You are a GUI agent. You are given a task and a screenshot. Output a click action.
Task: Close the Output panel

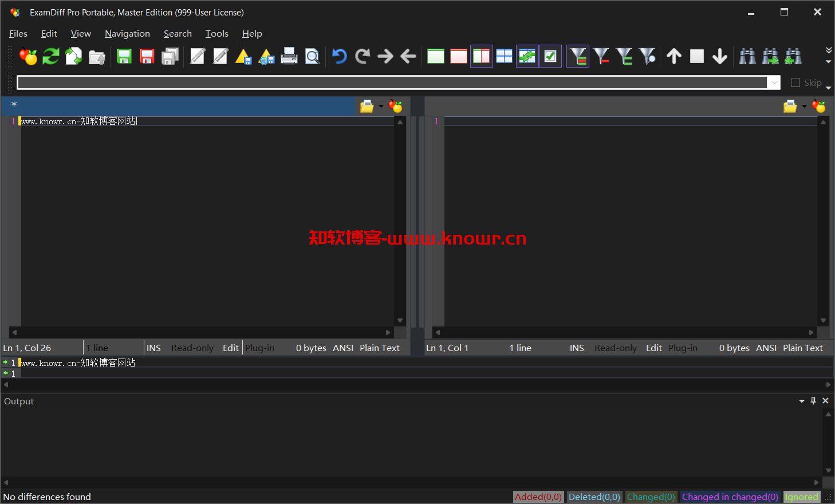coord(825,401)
